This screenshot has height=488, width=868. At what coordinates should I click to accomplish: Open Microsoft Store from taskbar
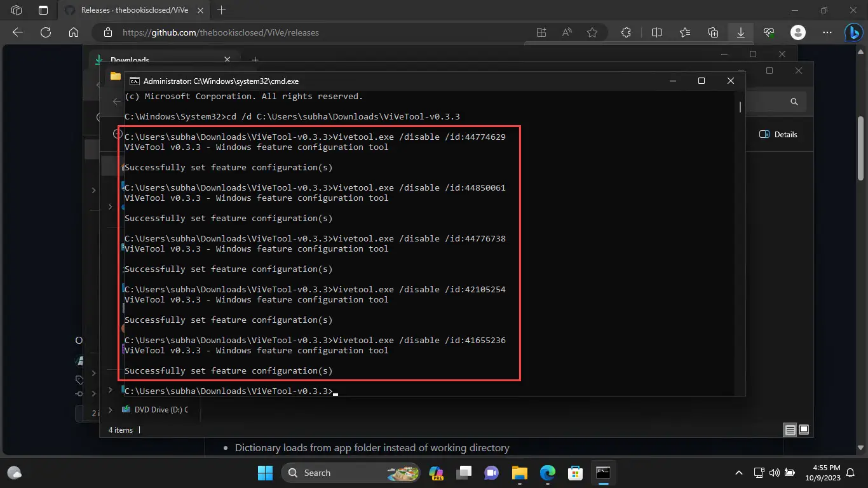point(576,473)
